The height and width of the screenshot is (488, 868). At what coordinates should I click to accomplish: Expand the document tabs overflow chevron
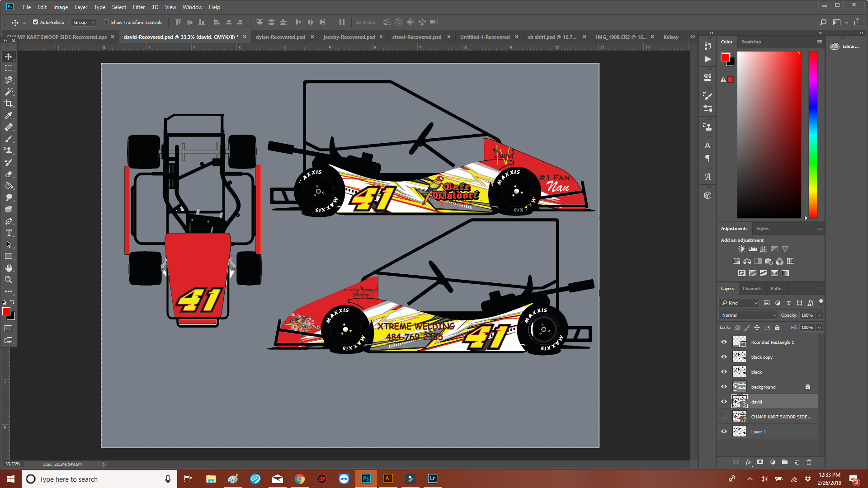692,37
